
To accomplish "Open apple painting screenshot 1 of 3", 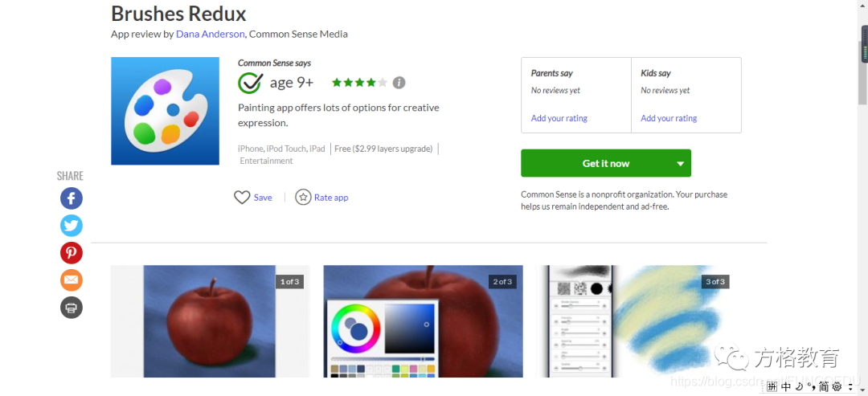I will (x=210, y=321).
